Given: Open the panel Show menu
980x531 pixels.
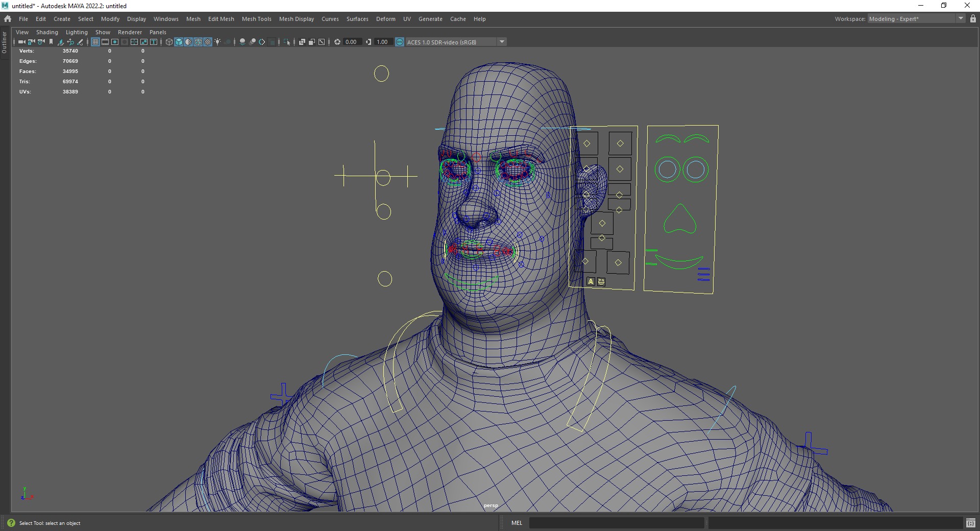Looking at the screenshot, I should pyautogui.click(x=103, y=32).
